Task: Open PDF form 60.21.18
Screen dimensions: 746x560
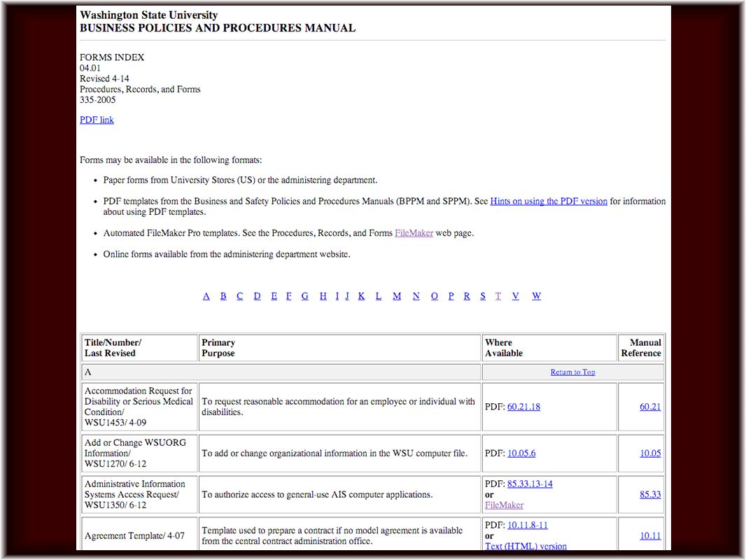Action: pyautogui.click(x=524, y=407)
